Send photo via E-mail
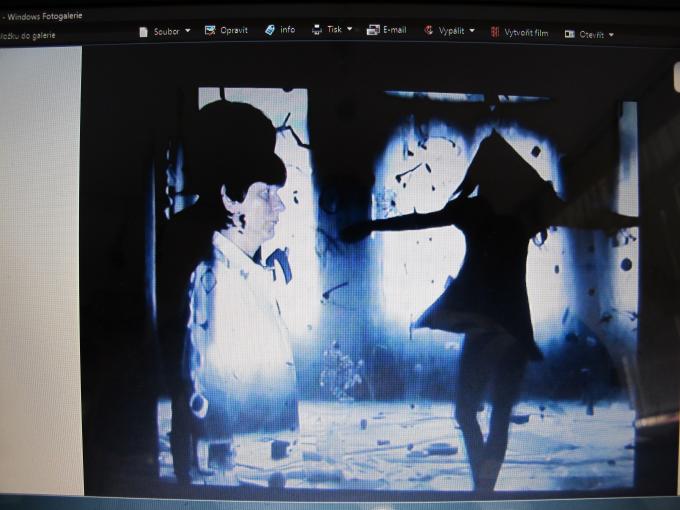This screenshot has width=680, height=510. tap(395, 30)
